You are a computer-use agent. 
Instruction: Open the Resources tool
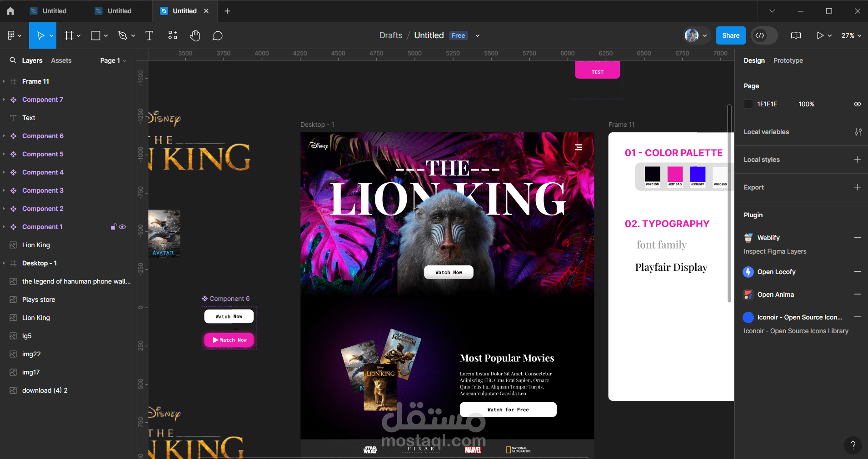(173, 35)
